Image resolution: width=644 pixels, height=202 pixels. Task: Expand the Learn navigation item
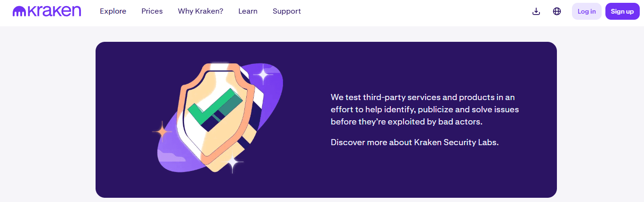(248, 11)
